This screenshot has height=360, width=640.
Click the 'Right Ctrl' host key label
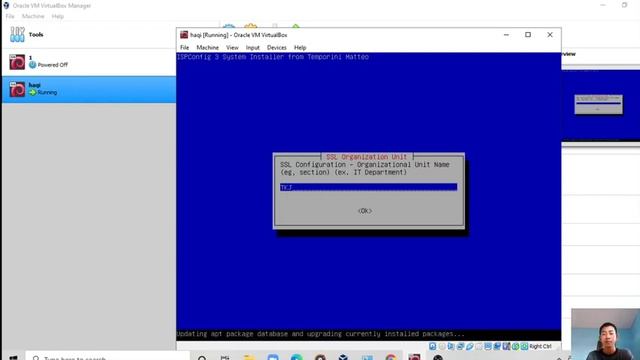[x=540, y=346]
